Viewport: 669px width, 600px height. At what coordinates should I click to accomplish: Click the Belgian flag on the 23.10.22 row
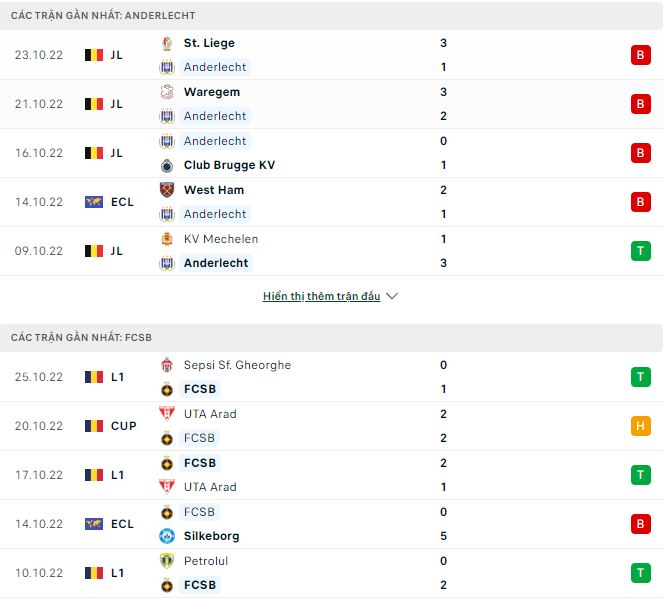(94, 55)
